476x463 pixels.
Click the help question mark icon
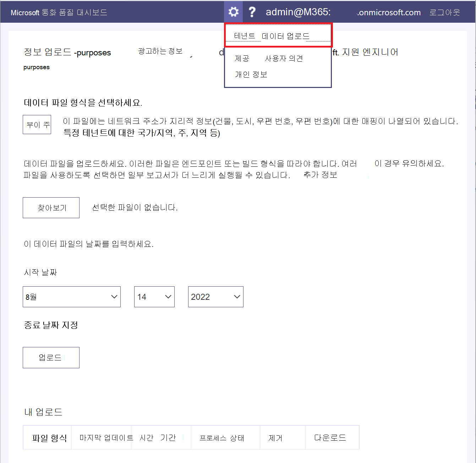click(252, 12)
